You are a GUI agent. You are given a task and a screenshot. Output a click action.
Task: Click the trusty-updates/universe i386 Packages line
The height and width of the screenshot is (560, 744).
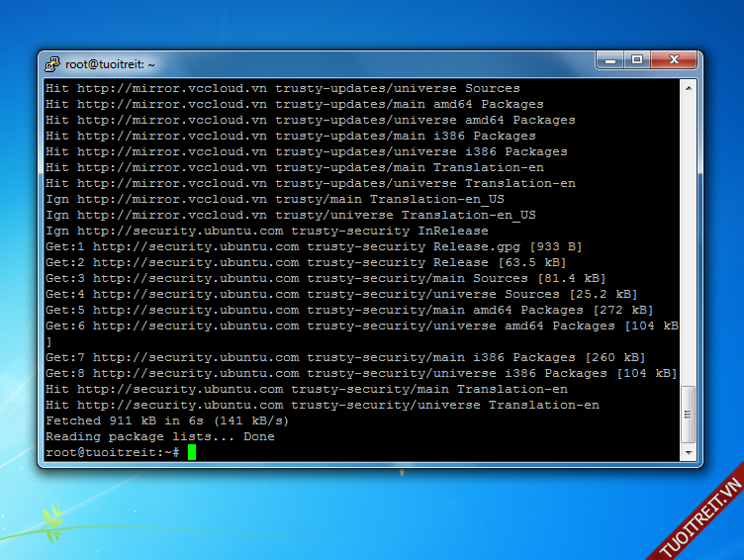307,151
